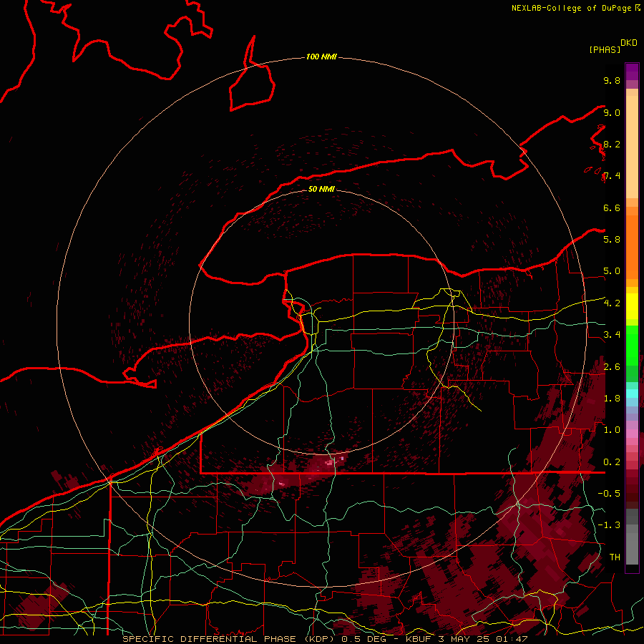
Task: Click the 100 NMI range ring label
Action: click(x=321, y=57)
